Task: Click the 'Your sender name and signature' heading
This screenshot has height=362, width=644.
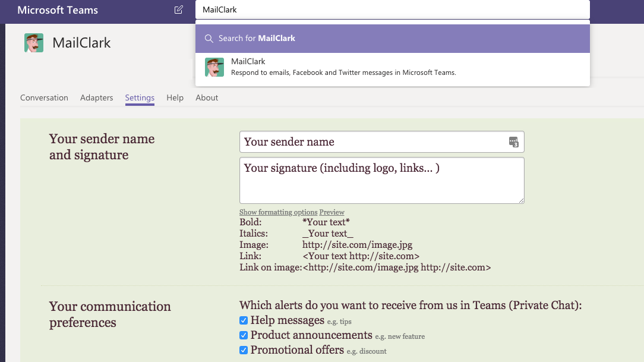Action: (102, 147)
